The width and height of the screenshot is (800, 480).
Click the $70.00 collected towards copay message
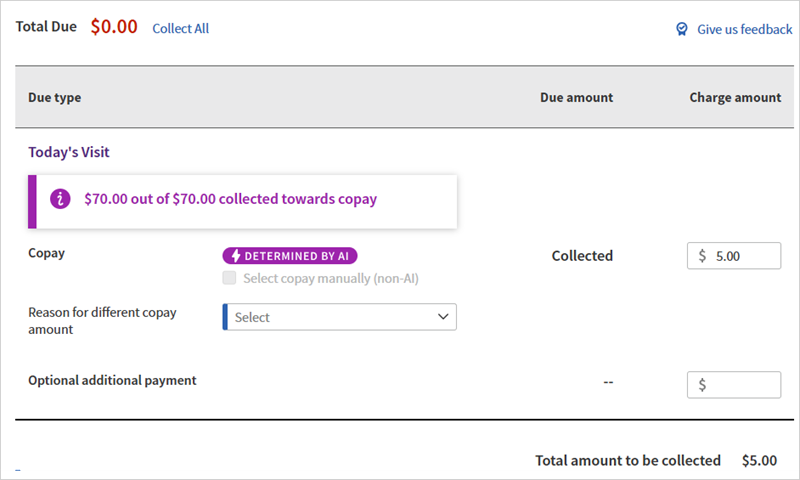pyautogui.click(x=230, y=199)
